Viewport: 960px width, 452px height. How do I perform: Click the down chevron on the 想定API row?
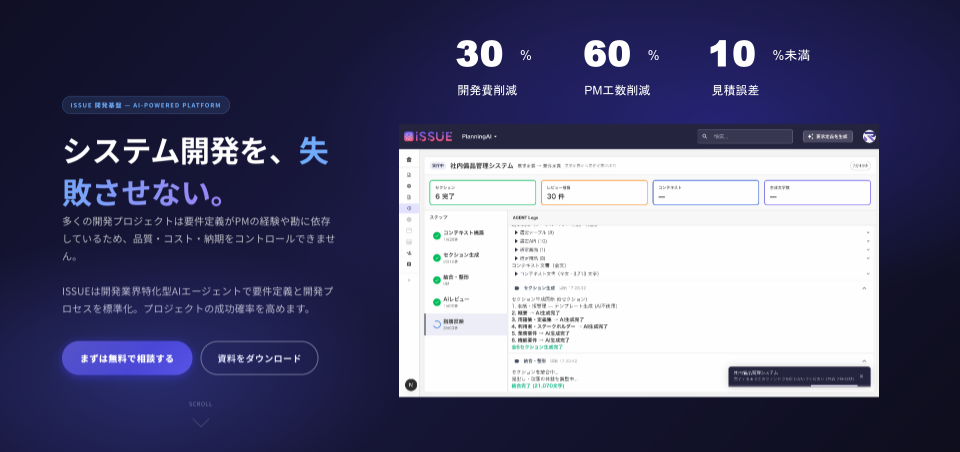click(868, 241)
